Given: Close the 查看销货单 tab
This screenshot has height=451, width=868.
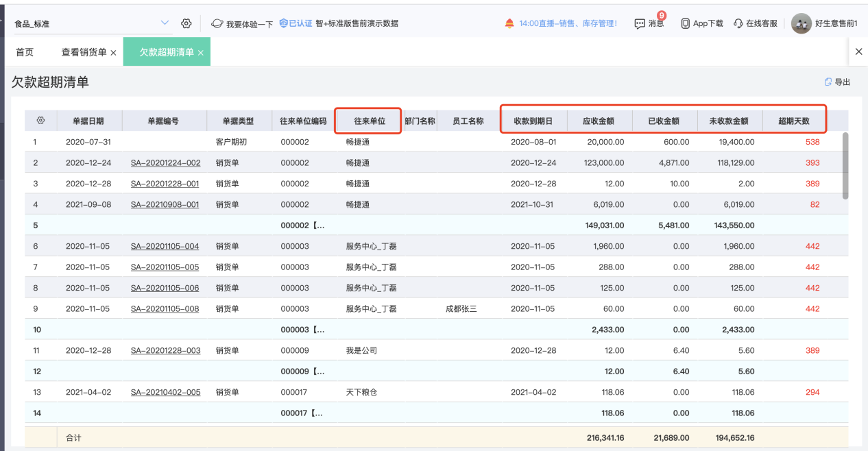Looking at the screenshot, I should click(x=113, y=53).
